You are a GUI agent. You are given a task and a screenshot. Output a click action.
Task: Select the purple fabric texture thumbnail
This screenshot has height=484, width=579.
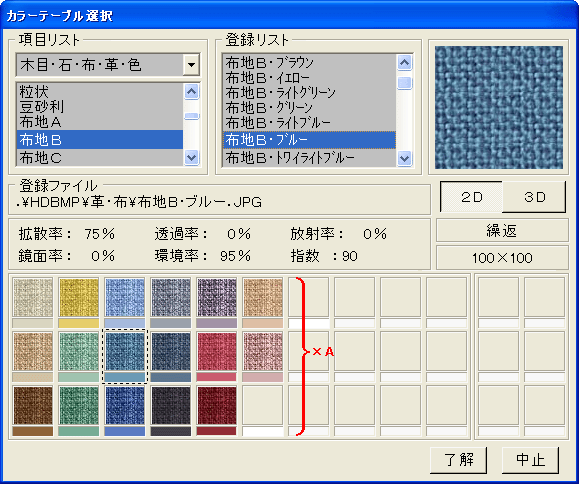pyautogui.click(x=217, y=298)
